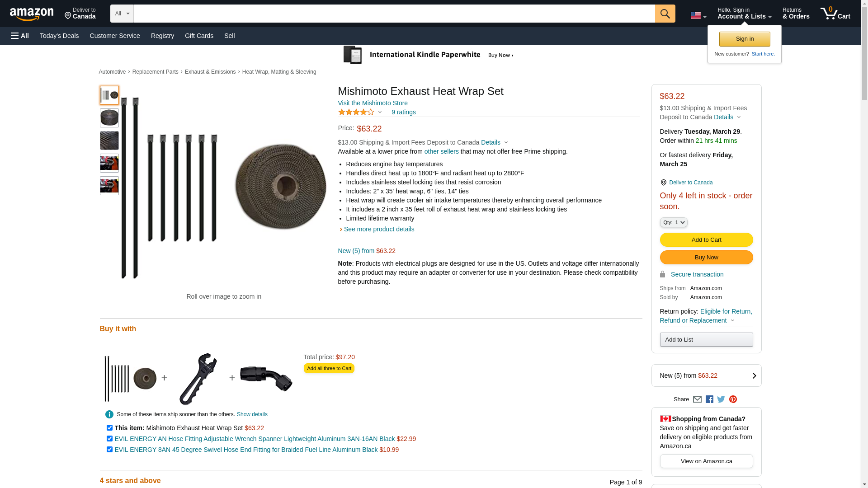Visit the Mishimoto Store link
Viewport: 868px width, 488px height.
tap(373, 103)
